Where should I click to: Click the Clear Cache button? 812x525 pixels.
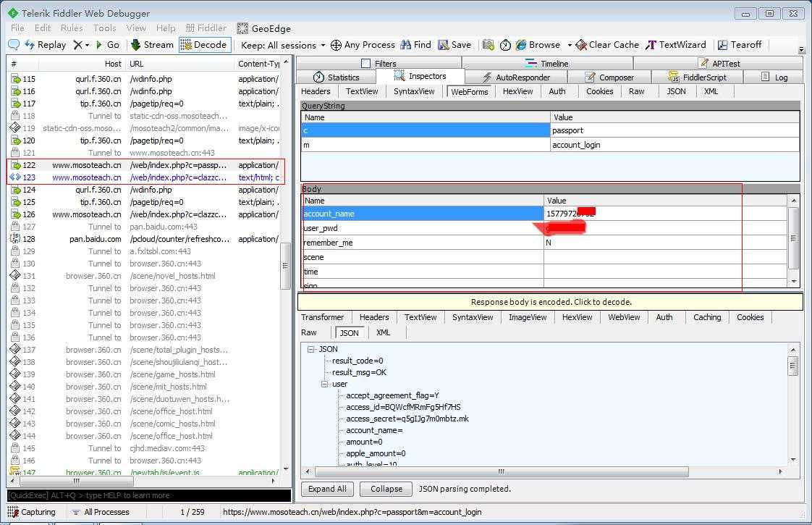(607, 45)
